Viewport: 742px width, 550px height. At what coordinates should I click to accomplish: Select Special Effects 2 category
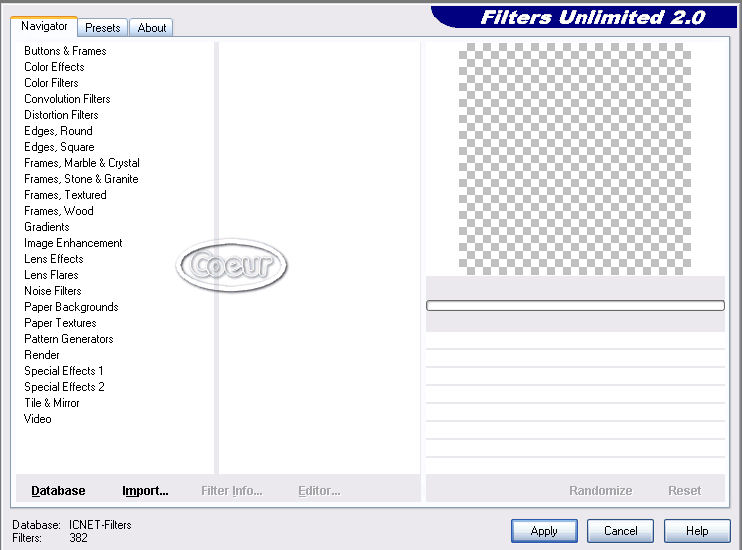coord(64,387)
